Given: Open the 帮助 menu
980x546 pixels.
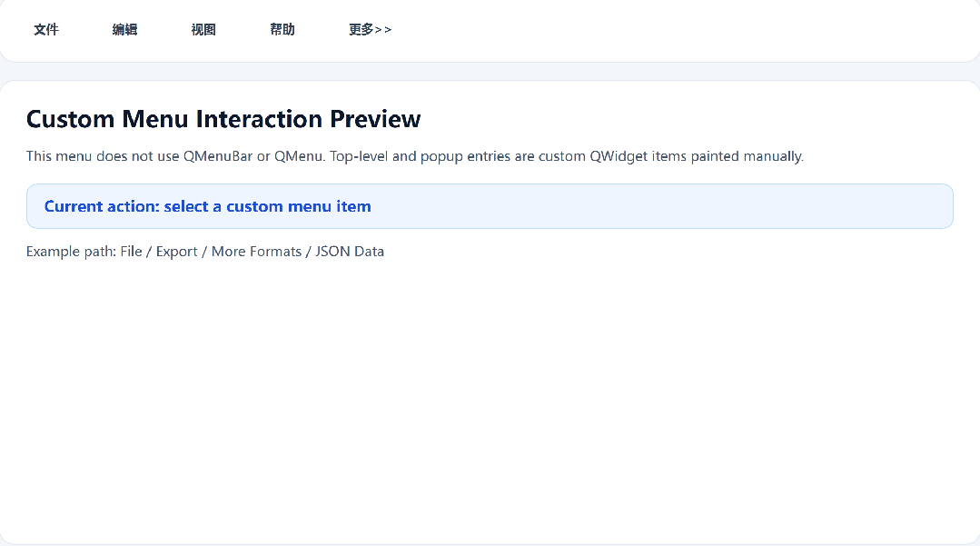Looking at the screenshot, I should pos(282,30).
